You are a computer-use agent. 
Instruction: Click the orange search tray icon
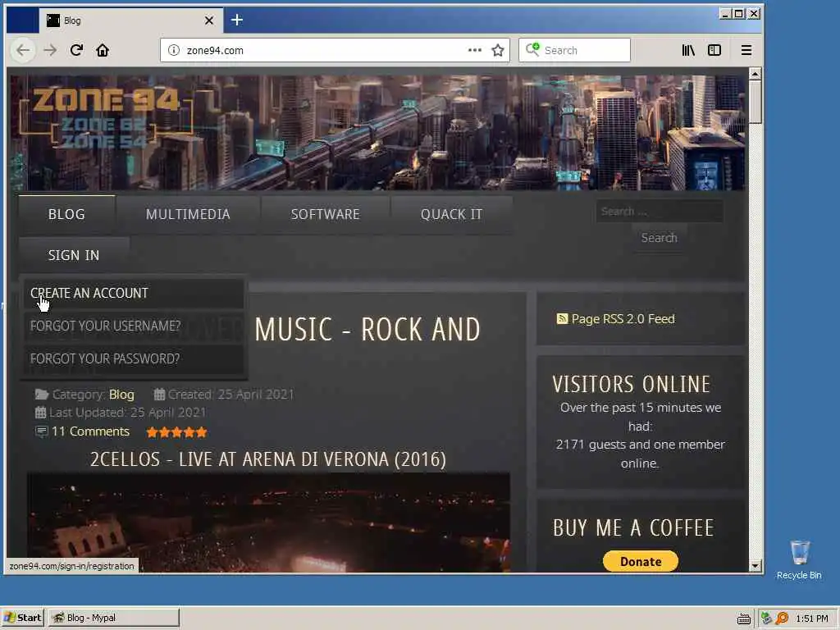point(782,619)
